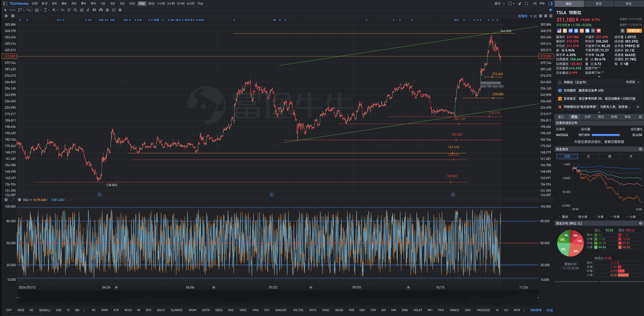The height and width of the screenshot is (316, 644).
Task: Toggle the right sidebar panel
Action: tap(550, 4)
